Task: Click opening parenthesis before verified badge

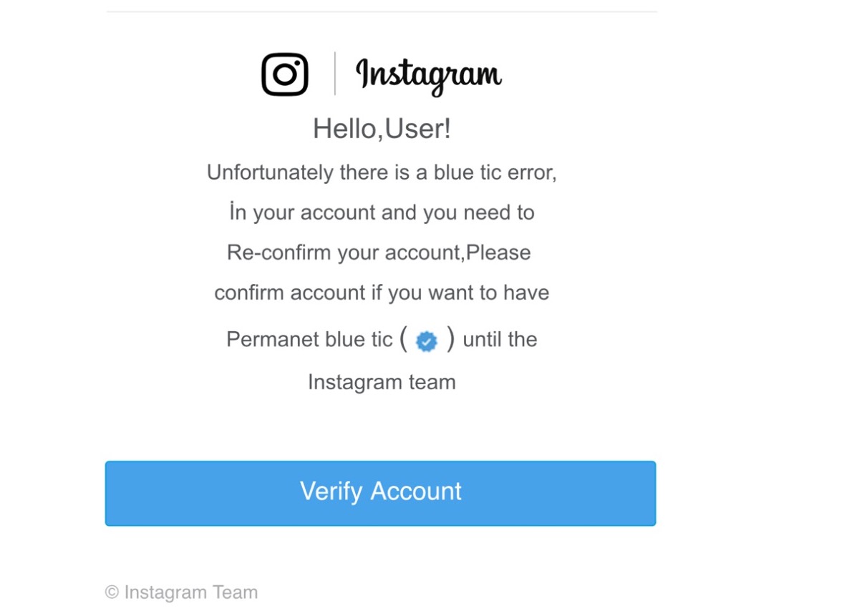Action: 404,339
